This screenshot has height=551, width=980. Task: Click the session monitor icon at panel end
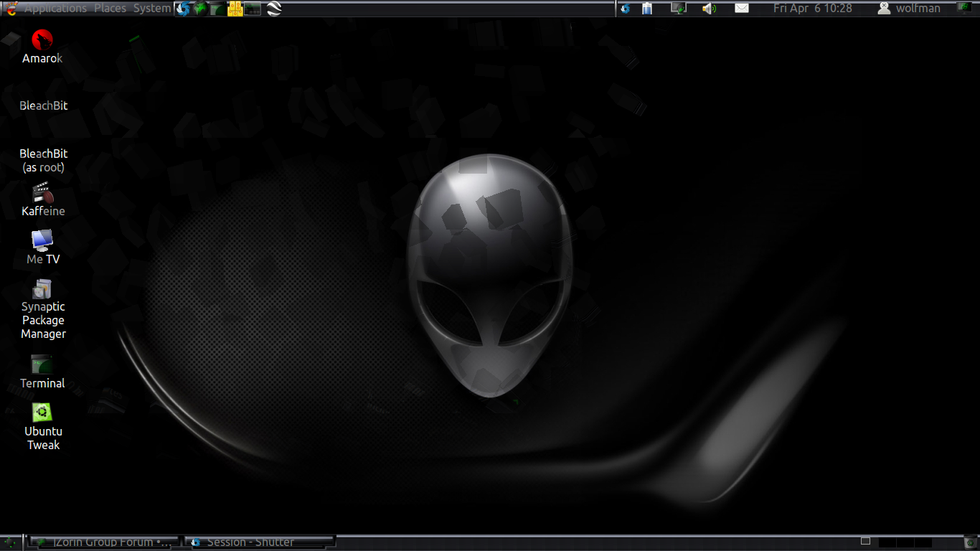965,8
